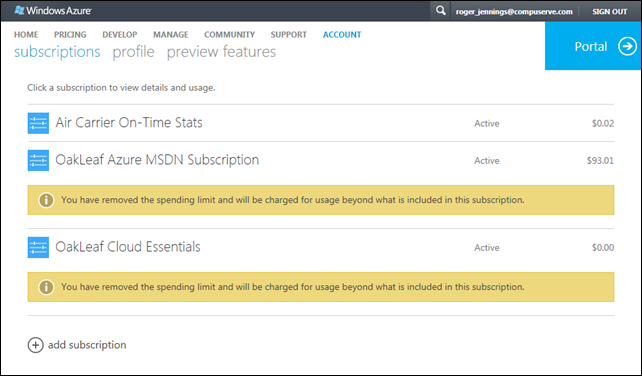Click the Air Carrier On-Time Stats subscription icon
Image resolution: width=642 pixels, height=376 pixels.
click(x=38, y=123)
